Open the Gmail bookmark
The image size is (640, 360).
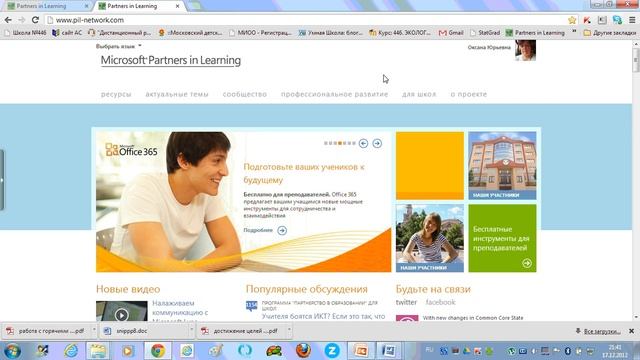pos(451,33)
